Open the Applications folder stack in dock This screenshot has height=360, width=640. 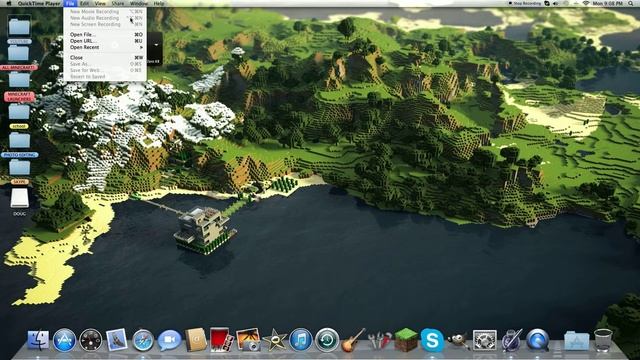577,340
